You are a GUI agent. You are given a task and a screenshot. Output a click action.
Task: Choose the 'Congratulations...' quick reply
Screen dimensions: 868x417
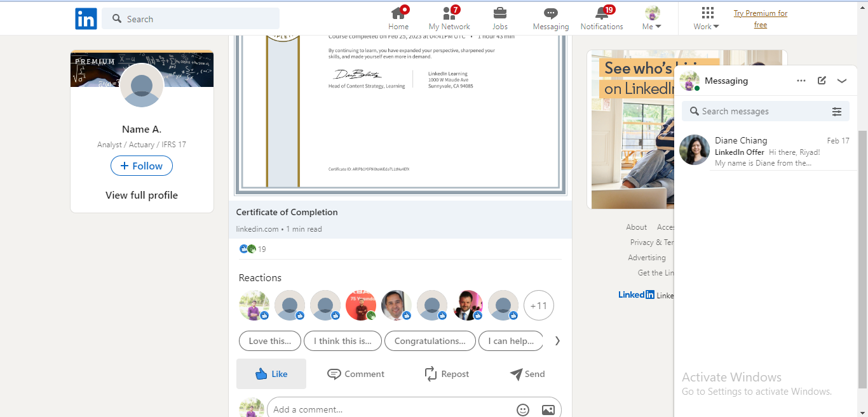[430, 341]
